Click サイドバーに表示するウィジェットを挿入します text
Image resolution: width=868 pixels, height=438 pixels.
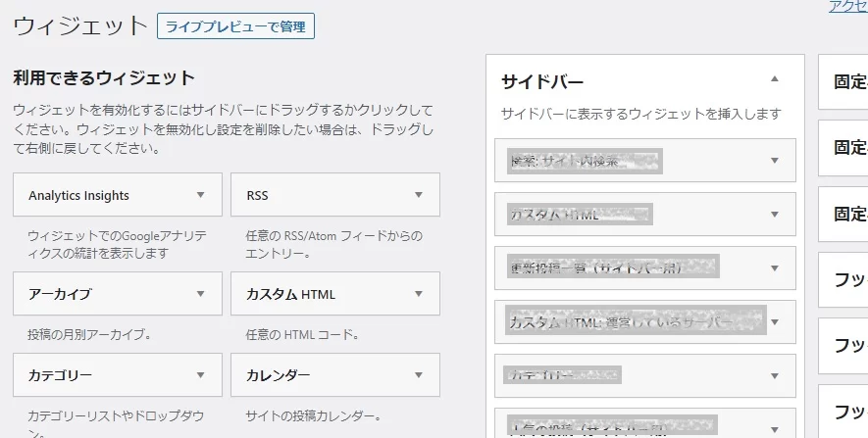click(641, 114)
